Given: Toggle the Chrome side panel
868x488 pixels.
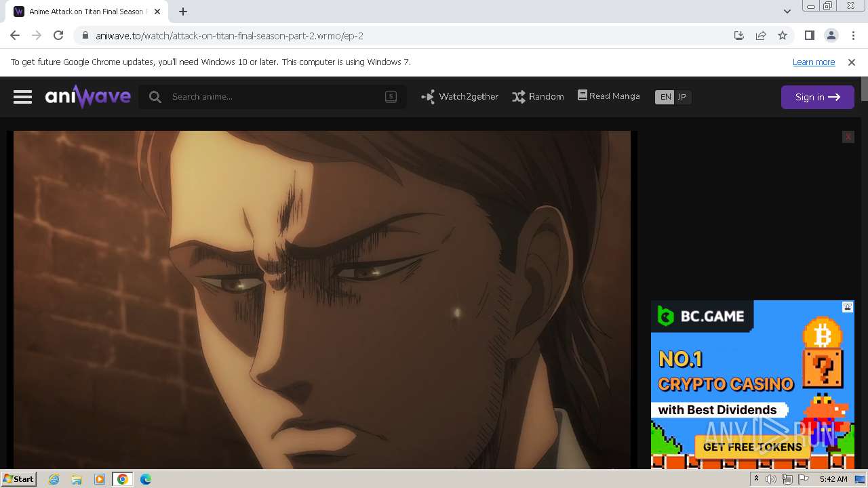Looking at the screenshot, I should [809, 35].
